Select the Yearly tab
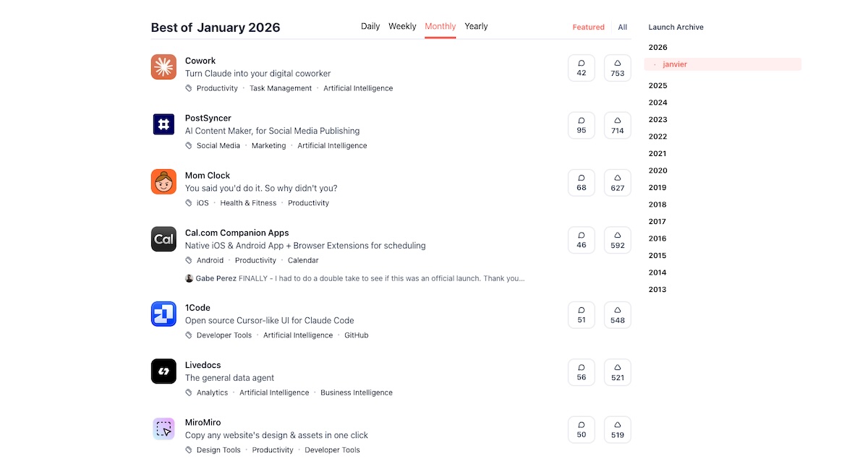This screenshot has width=868, height=469. pyautogui.click(x=476, y=27)
